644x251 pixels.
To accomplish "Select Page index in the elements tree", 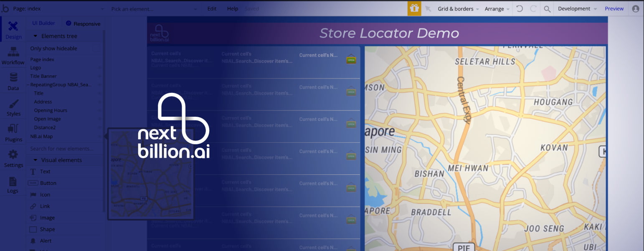I will tap(42, 59).
